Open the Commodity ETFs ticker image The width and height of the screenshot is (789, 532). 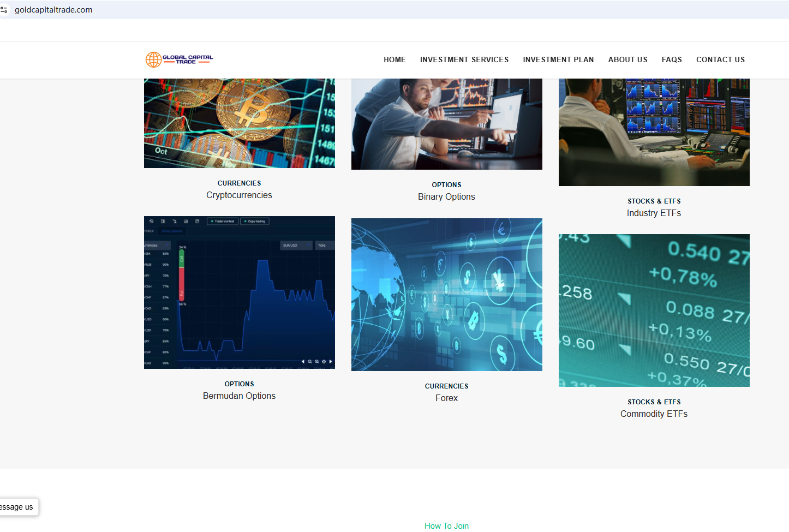tap(654, 310)
